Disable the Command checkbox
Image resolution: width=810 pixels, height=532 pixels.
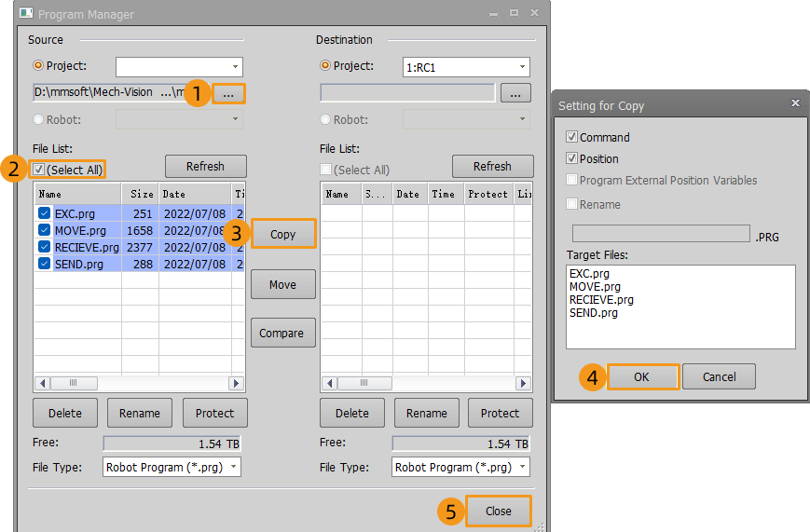point(572,137)
